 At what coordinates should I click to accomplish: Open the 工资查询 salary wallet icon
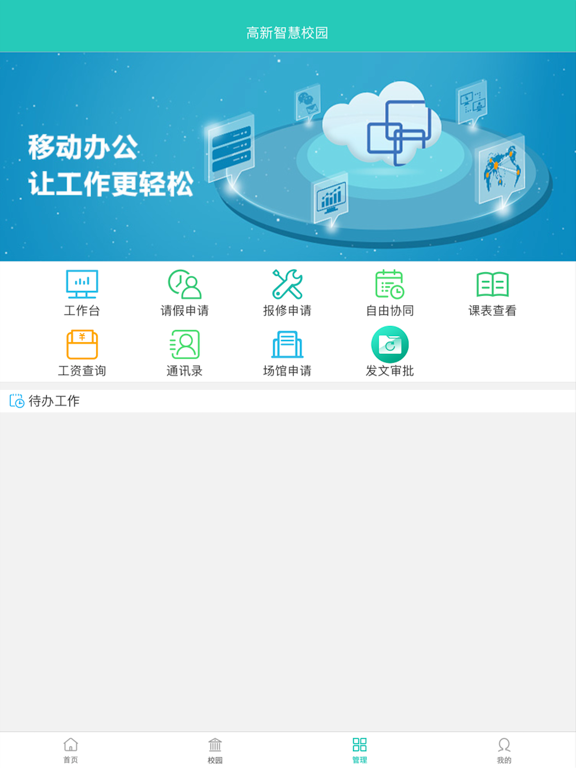(x=82, y=345)
